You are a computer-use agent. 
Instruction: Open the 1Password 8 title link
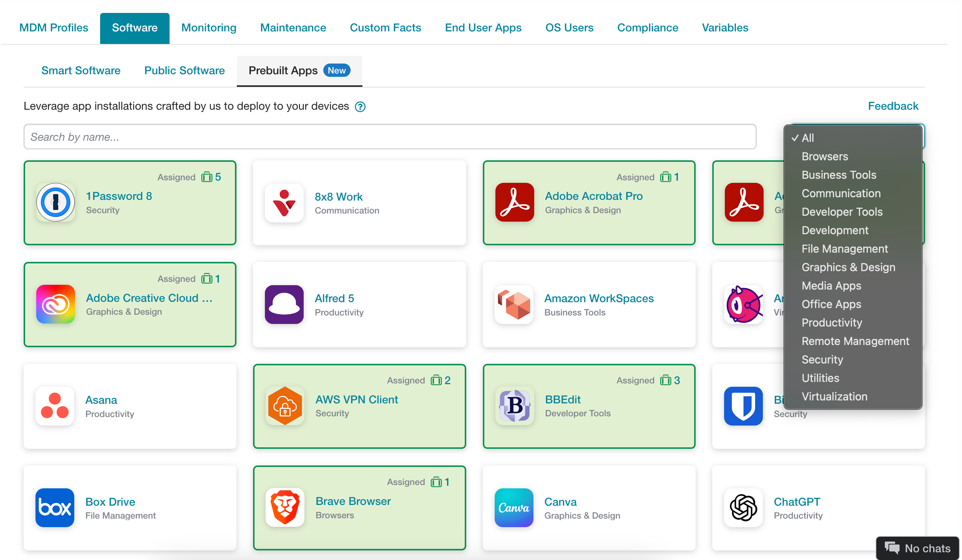pyautogui.click(x=119, y=196)
